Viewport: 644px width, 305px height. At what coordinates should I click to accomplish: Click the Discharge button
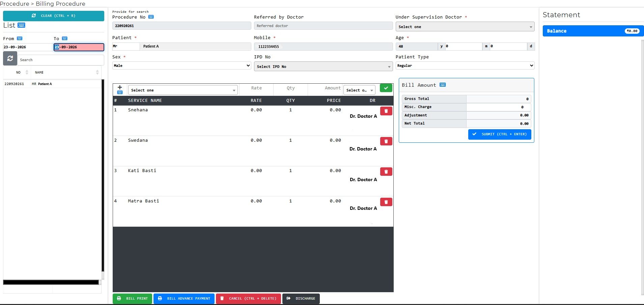[301, 299]
